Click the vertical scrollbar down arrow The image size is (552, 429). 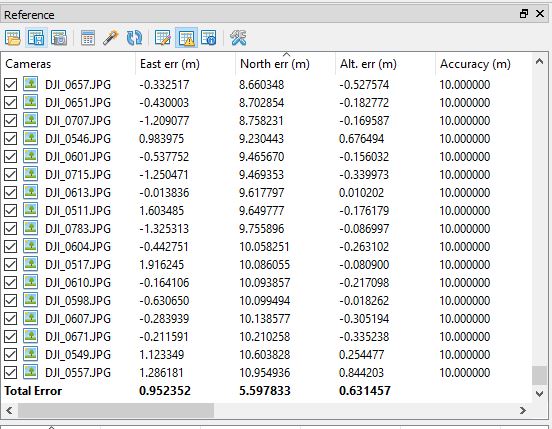tap(539, 393)
